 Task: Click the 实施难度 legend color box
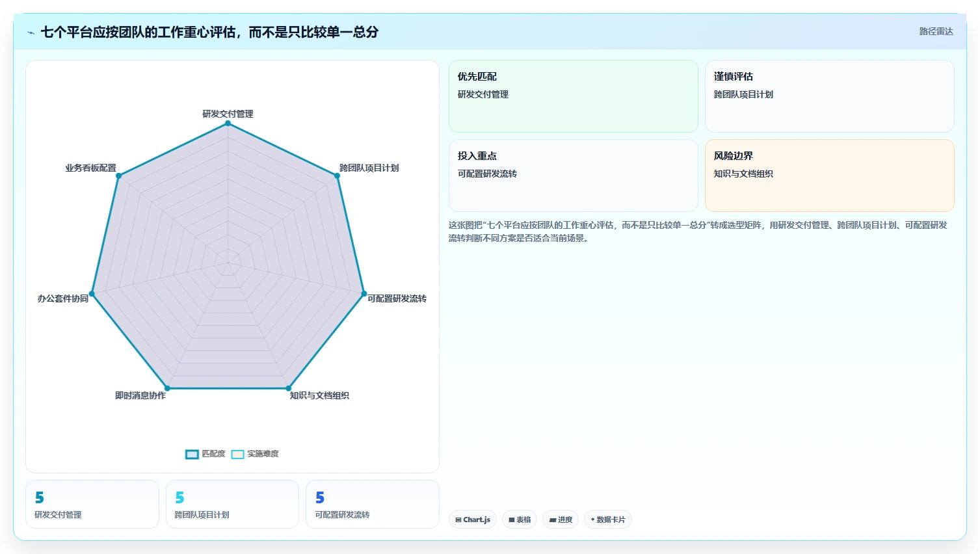pyautogui.click(x=237, y=454)
